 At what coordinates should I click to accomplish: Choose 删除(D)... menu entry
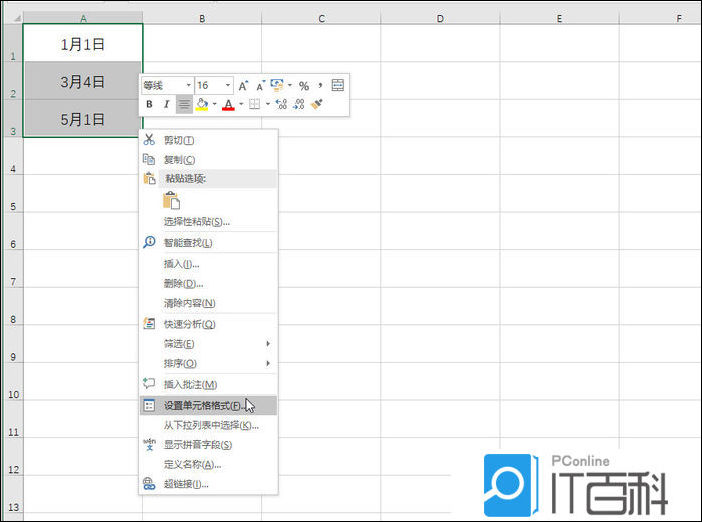209,283
